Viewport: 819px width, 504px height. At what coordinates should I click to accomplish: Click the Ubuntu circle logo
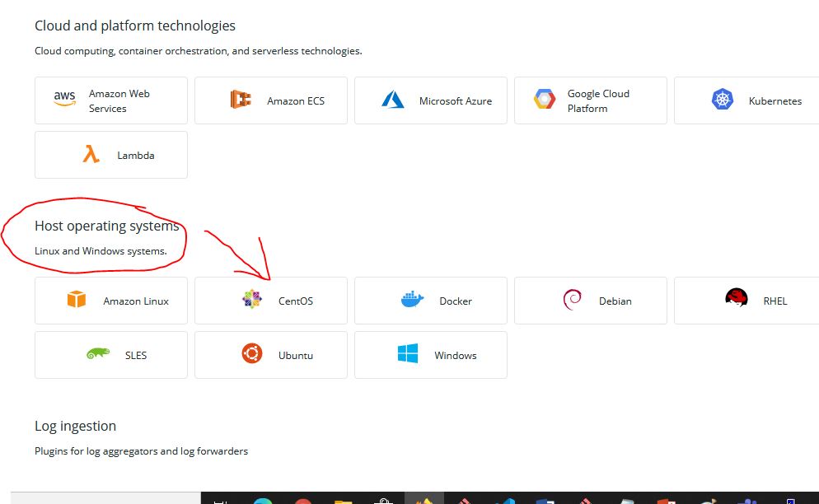click(x=251, y=354)
